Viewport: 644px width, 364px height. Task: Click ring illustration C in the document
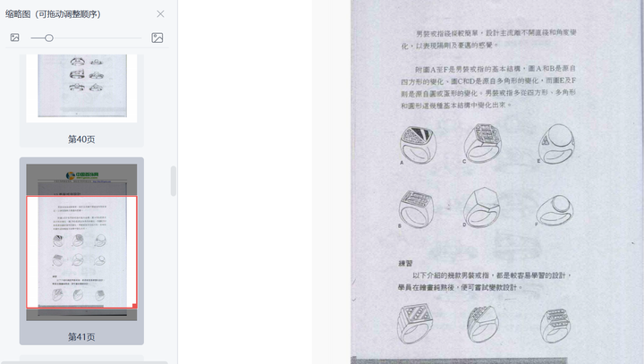point(482,143)
